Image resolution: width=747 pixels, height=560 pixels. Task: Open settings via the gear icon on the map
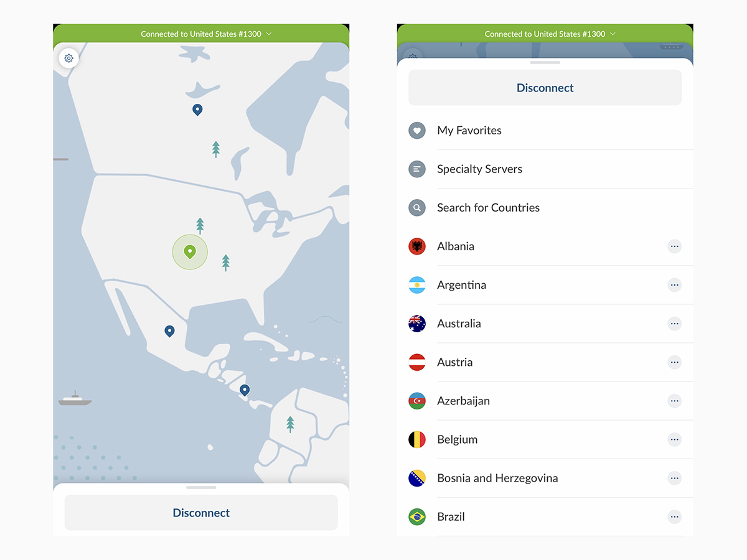coord(69,58)
